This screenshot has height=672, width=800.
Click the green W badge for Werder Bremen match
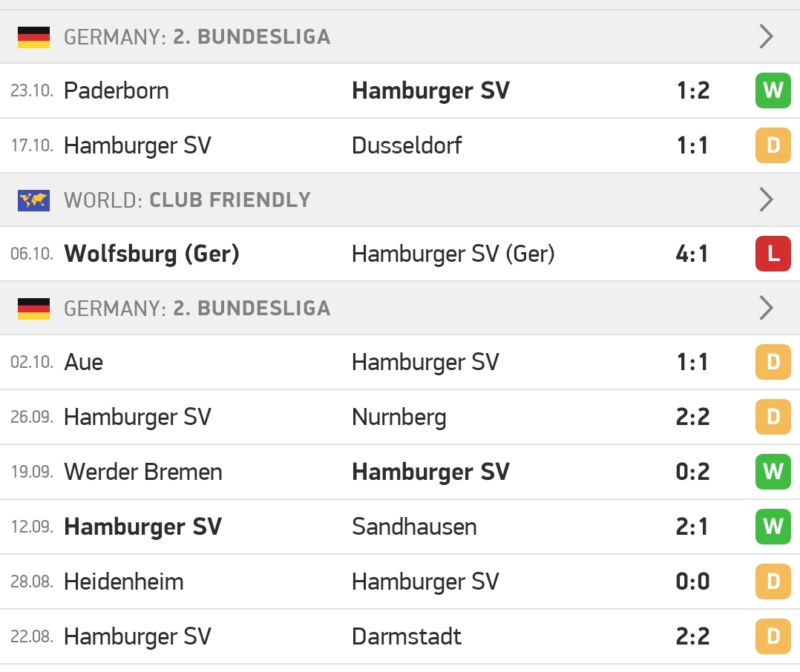click(x=773, y=472)
